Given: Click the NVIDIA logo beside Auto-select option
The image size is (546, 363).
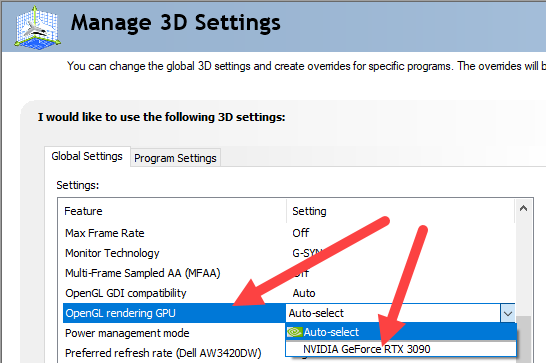Looking at the screenshot, I should tap(295, 332).
